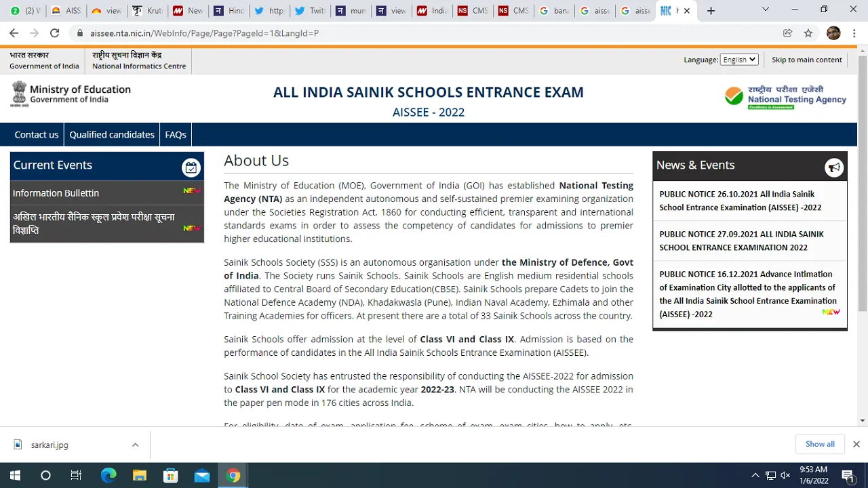
Task: Click the News & Events megaphone icon
Action: (834, 167)
